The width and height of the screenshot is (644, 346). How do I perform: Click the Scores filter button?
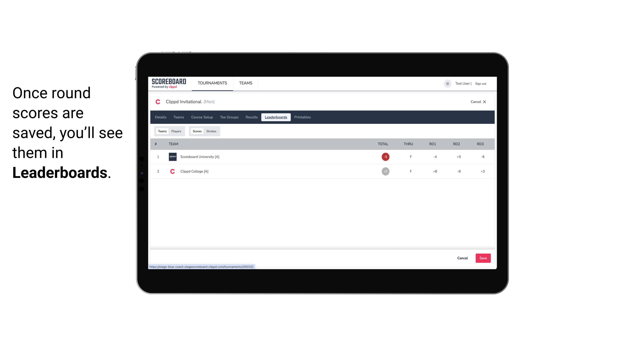coord(197,131)
